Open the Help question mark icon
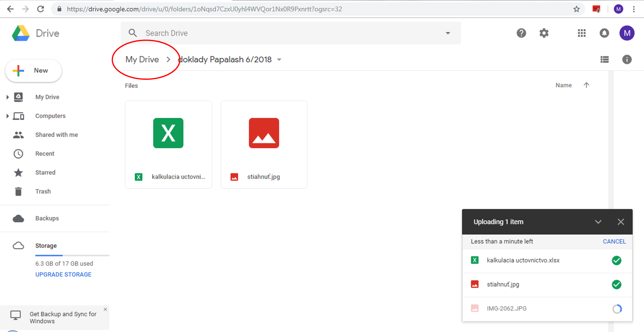 click(521, 33)
